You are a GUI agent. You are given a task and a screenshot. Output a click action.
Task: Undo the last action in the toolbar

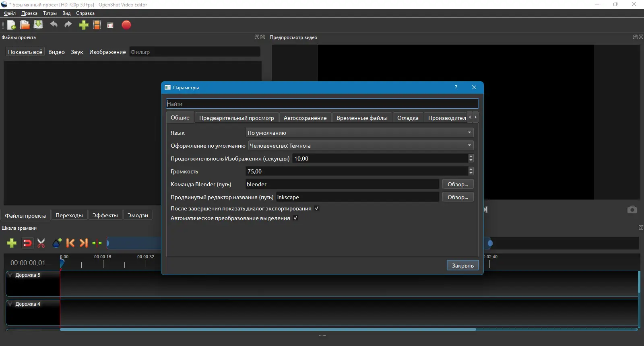click(54, 25)
